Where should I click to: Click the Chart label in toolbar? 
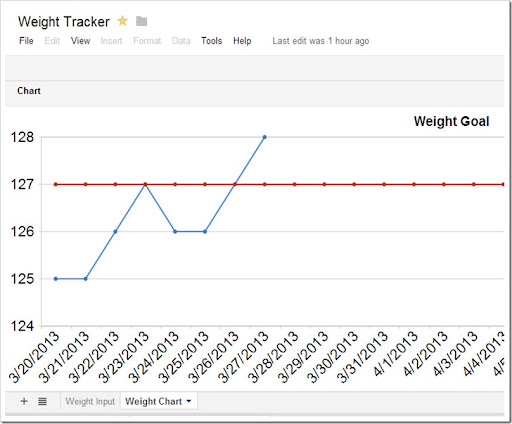pos(29,91)
